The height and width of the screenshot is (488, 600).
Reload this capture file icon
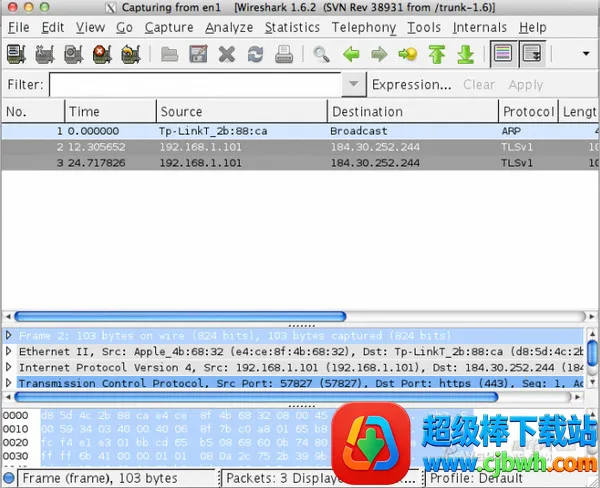(x=255, y=54)
